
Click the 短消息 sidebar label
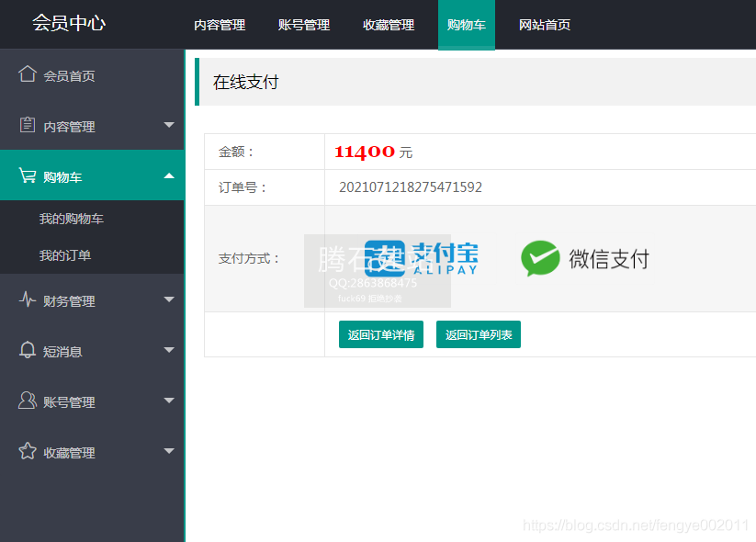point(62,352)
